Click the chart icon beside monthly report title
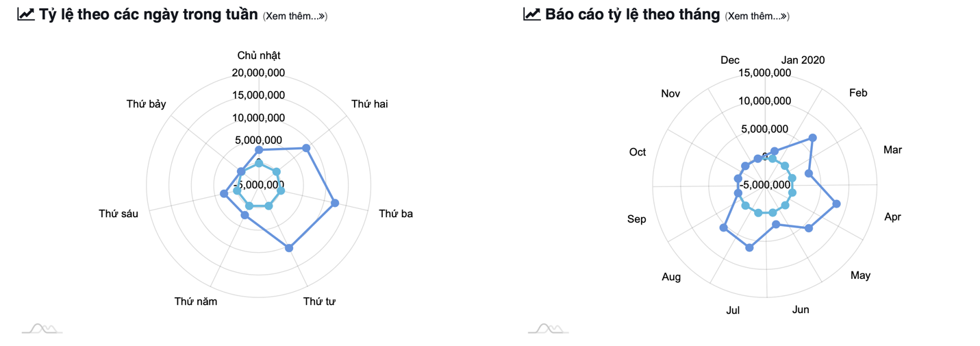 click(532, 14)
